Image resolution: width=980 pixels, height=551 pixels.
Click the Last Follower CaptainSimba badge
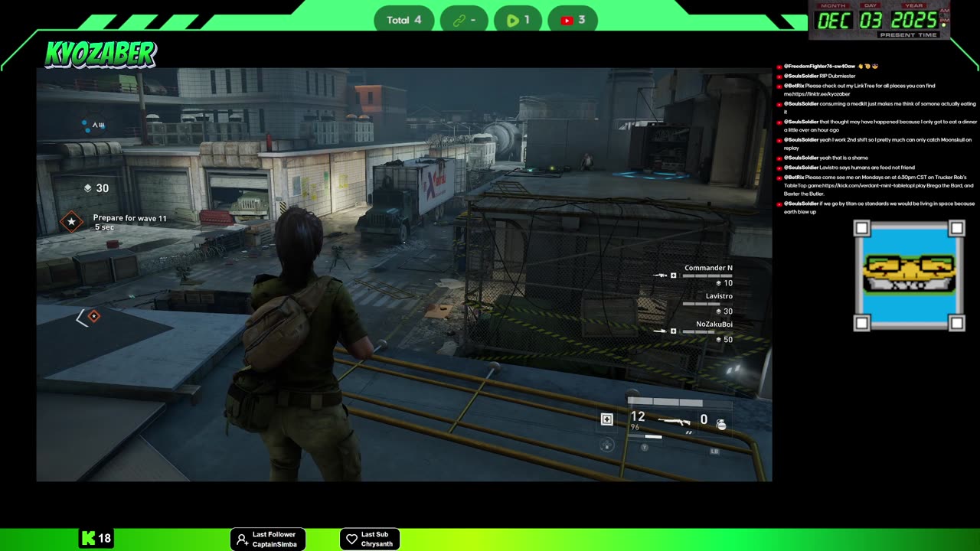(x=268, y=540)
